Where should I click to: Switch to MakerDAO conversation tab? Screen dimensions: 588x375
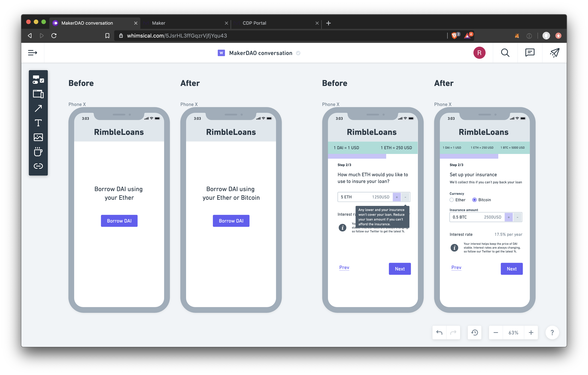point(95,23)
